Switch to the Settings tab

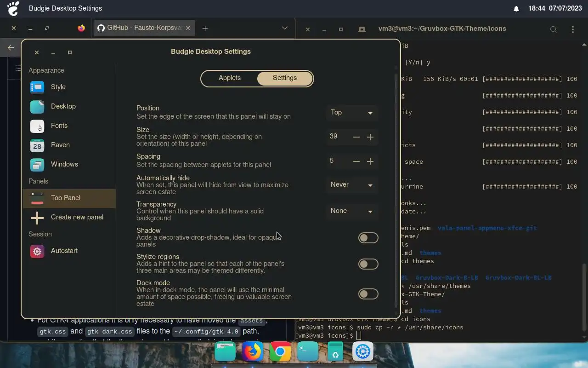(x=285, y=78)
